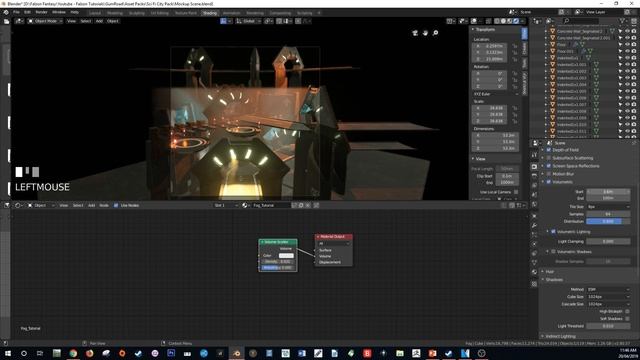Open the XYZ Euler rotation mode dropdown
Viewport: 640px width, 360px height.
(x=496, y=94)
